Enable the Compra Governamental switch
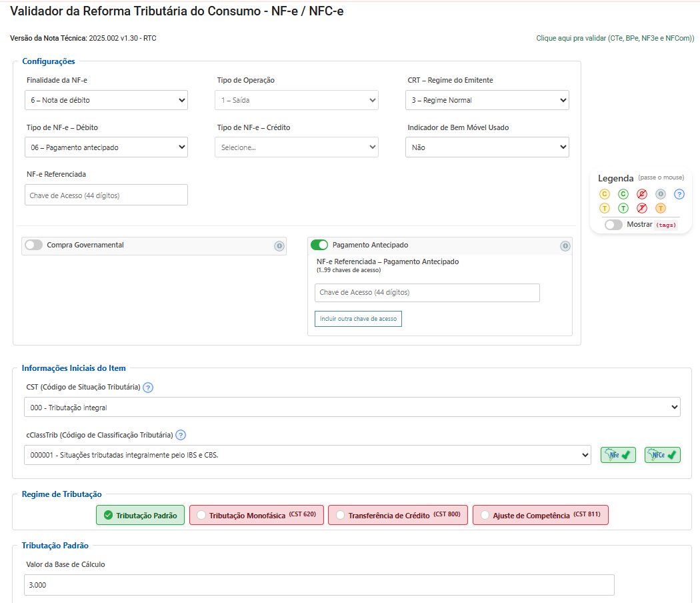 [x=34, y=245]
